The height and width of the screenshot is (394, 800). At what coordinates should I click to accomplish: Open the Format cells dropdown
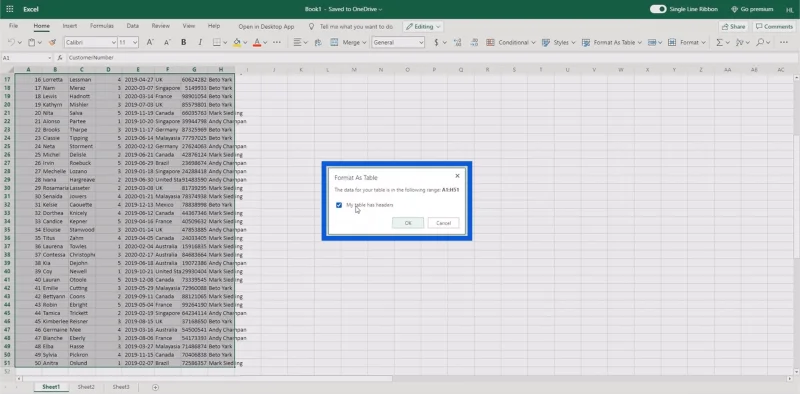click(687, 42)
